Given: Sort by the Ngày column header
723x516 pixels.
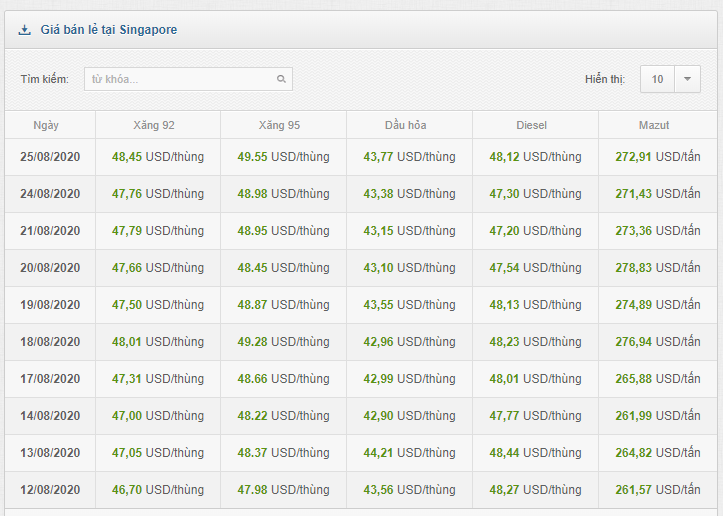Looking at the screenshot, I should 46,125.
